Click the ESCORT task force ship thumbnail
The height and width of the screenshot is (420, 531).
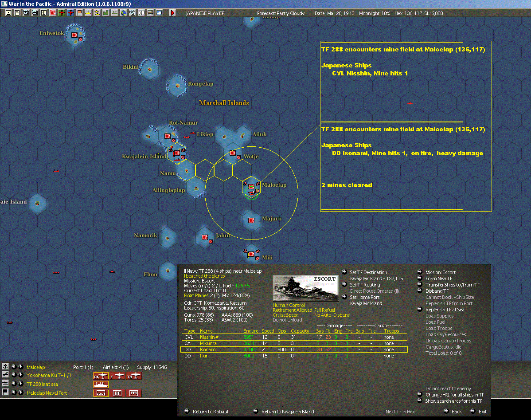[305, 288]
